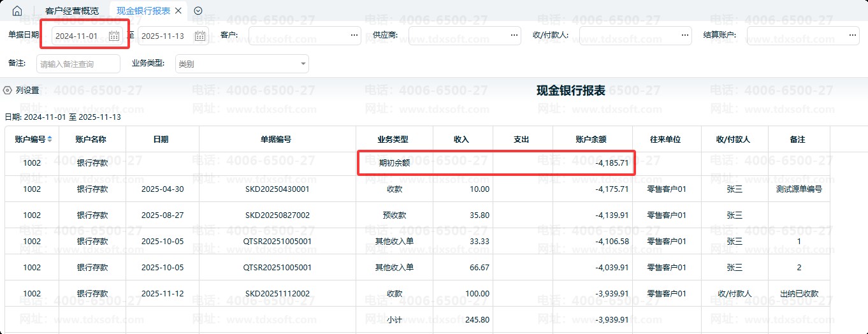Select the 期初余额 row cell
This screenshot has width=868, height=334.
click(x=395, y=163)
